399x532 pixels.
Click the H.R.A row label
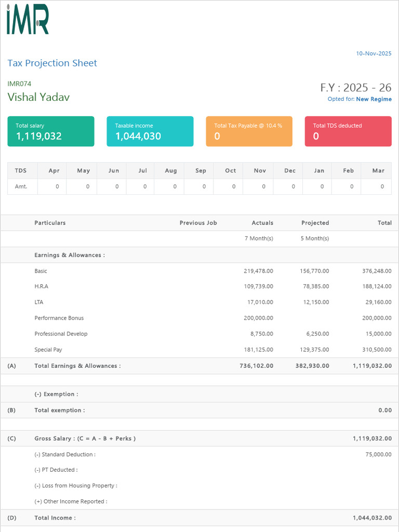pos(42,286)
